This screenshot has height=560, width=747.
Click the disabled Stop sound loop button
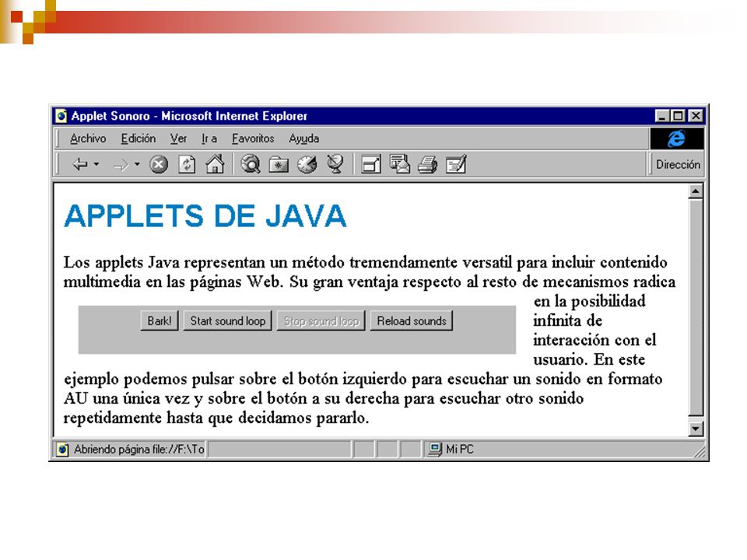tap(321, 320)
